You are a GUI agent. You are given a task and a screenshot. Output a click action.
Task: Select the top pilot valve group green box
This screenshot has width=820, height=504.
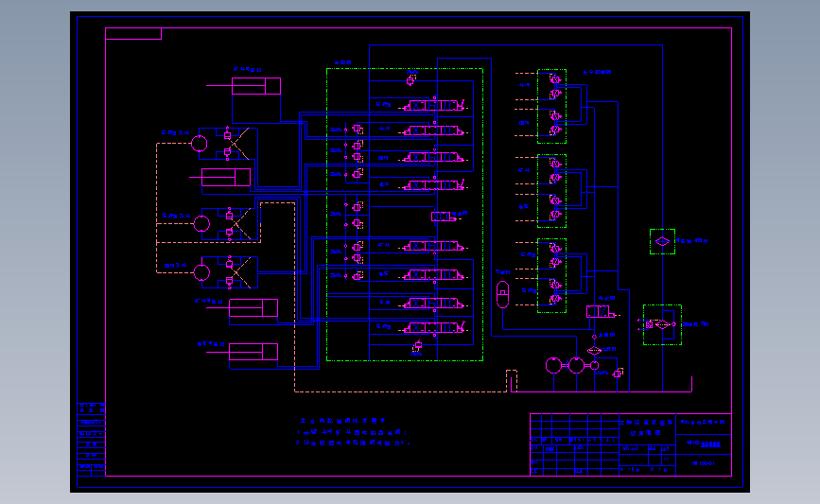pyautogui.click(x=551, y=106)
